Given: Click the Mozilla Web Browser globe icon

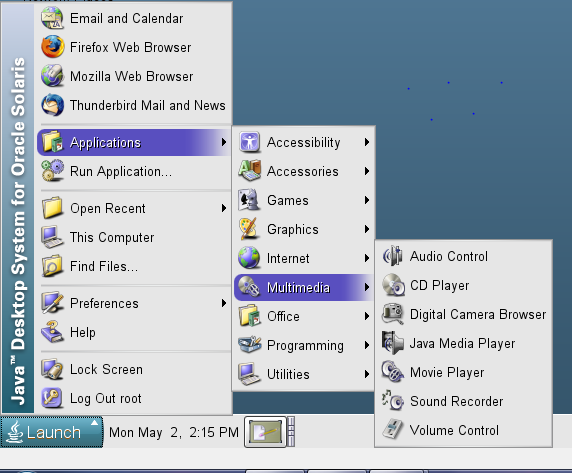Looking at the screenshot, I should 52,76.
